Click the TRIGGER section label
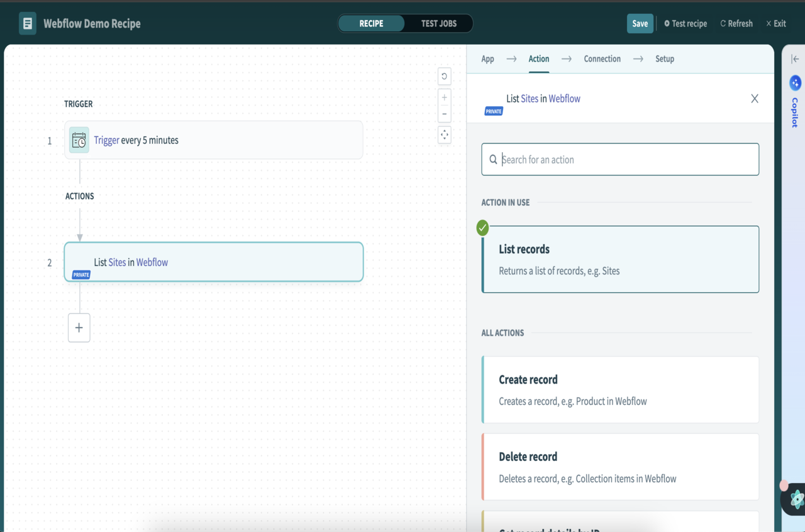The width and height of the screenshot is (805, 532). (x=79, y=104)
